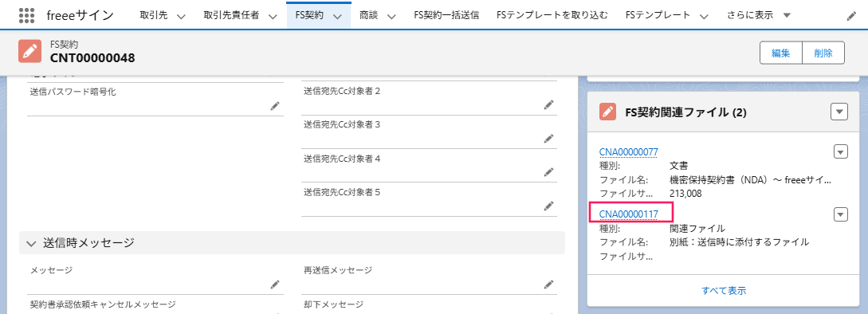This screenshot has height=314, width=868.
Task: Edit 送信宛先Cc対象者５ with pencil icon
Action: [x=548, y=206]
